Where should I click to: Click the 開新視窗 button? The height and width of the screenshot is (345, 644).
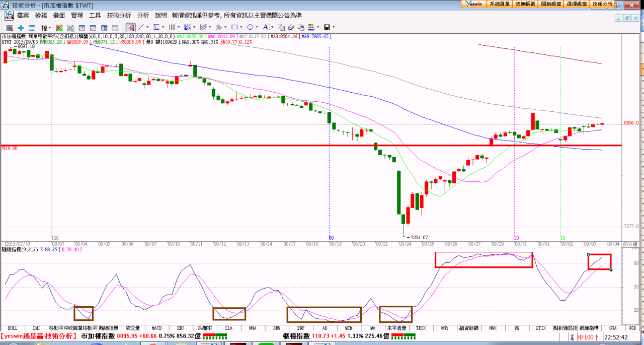551,4
